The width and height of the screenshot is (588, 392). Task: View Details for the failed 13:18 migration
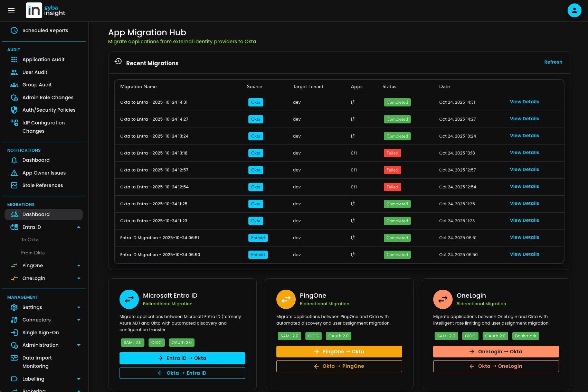tap(524, 152)
